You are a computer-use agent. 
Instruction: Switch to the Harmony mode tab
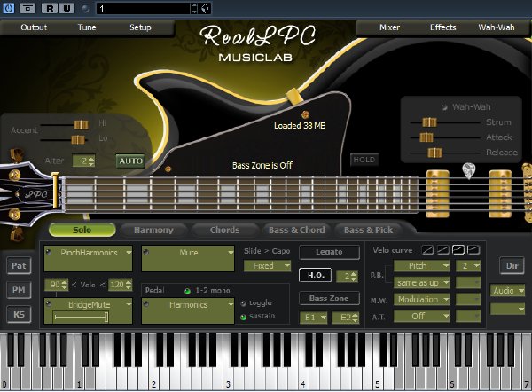click(153, 230)
